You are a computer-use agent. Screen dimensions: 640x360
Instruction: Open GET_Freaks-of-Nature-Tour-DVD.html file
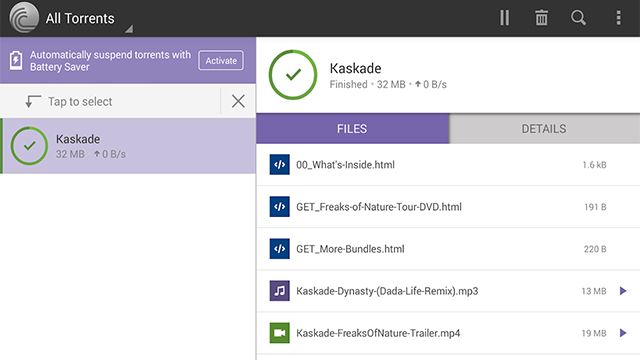[448, 207]
